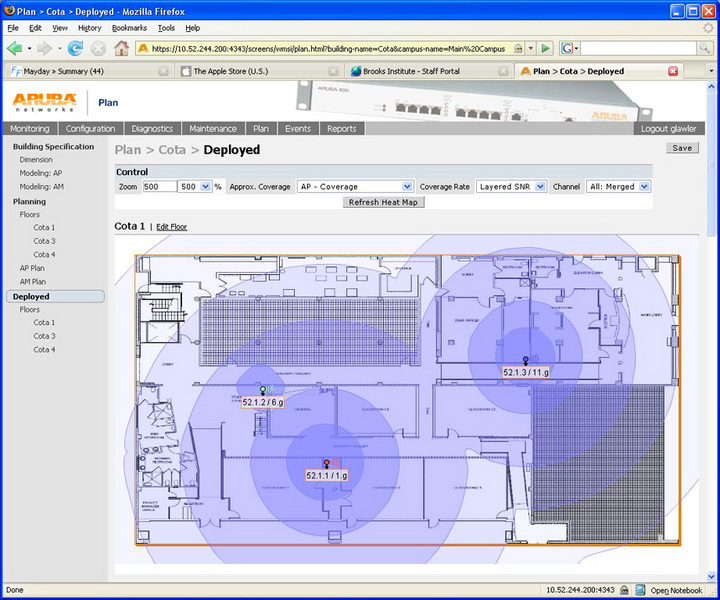Open the Home page icon
The image size is (720, 600).
coord(121,48)
